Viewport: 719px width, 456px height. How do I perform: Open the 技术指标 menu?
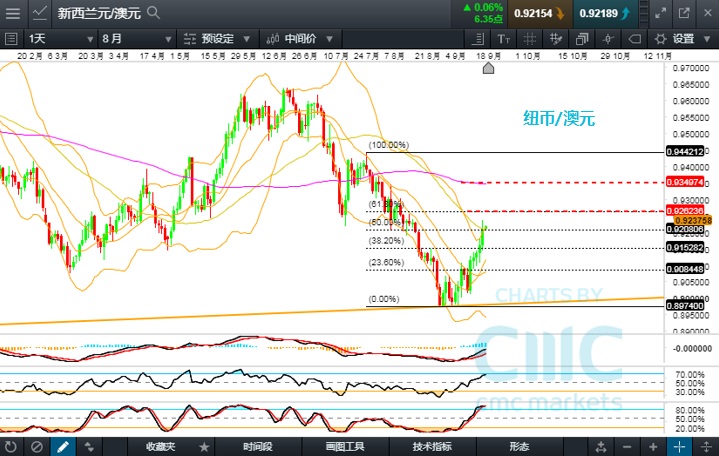click(x=433, y=446)
